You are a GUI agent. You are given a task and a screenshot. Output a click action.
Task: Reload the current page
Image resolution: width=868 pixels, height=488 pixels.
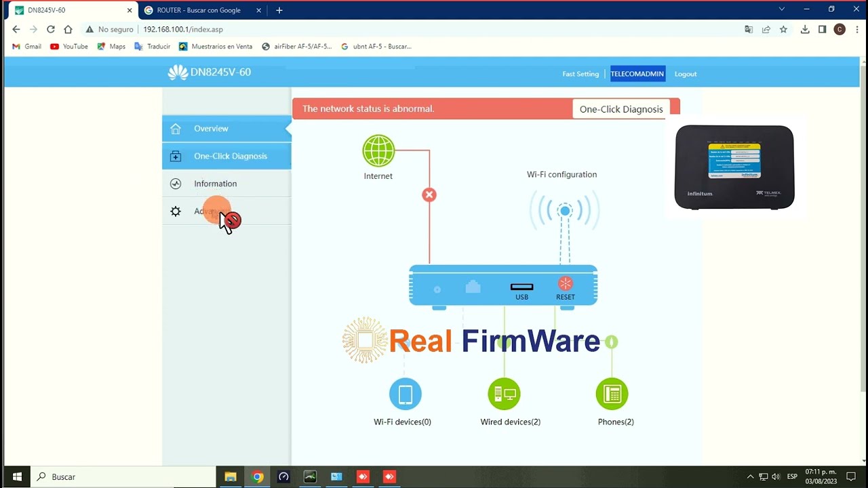pos(50,29)
